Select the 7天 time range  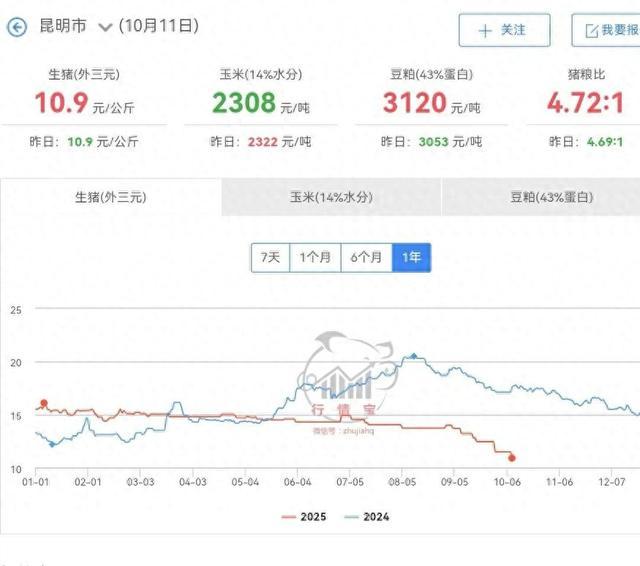pyautogui.click(x=271, y=257)
